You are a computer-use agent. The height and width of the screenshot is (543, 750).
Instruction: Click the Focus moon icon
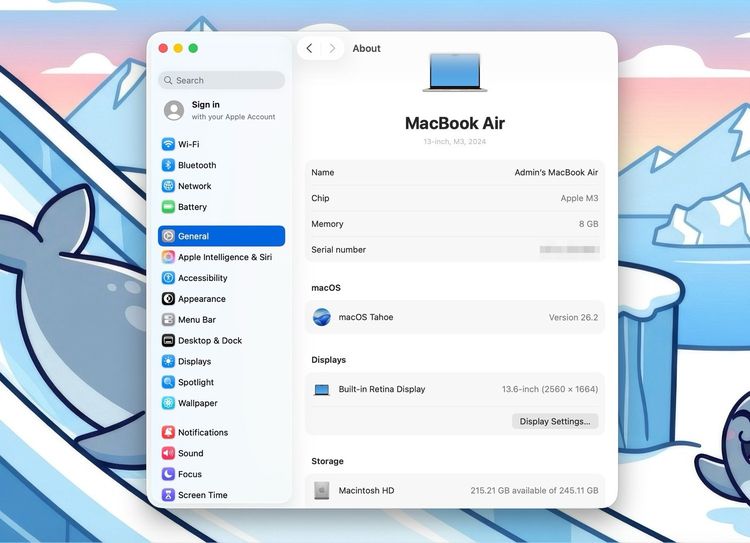tap(168, 474)
